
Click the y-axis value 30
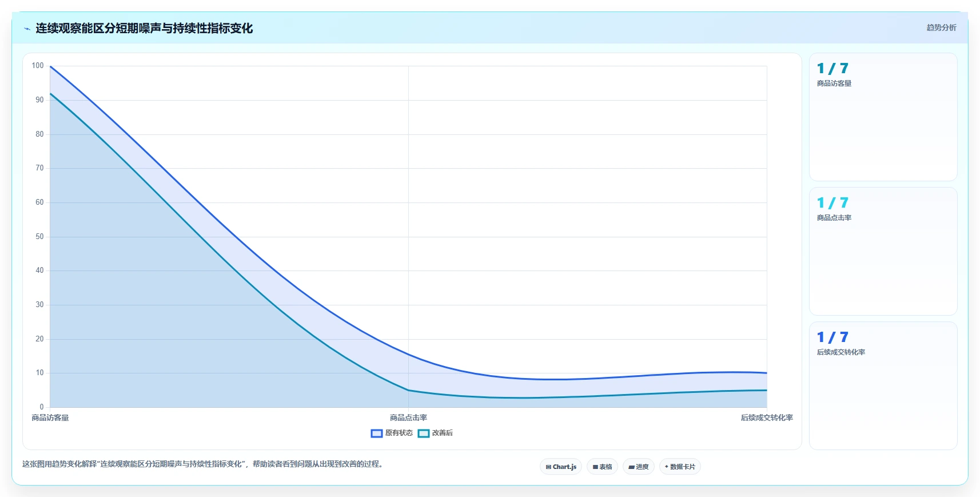coord(39,305)
